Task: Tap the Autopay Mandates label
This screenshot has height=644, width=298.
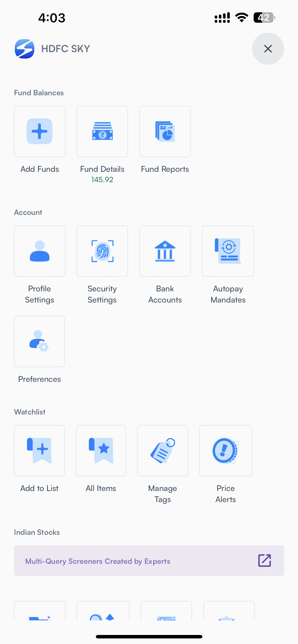Action: [x=228, y=294]
